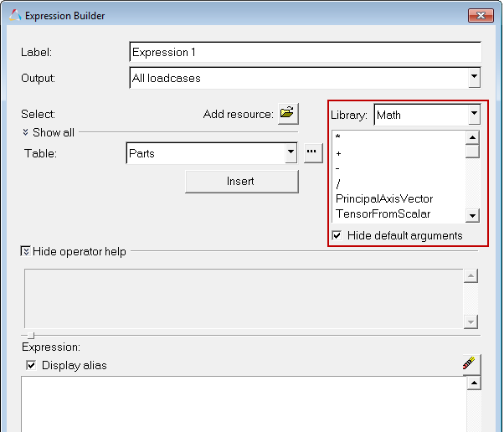The width and height of the screenshot is (504, 432).
Task: Click the Expression Builder title bar icon
Action: point(15,15)
